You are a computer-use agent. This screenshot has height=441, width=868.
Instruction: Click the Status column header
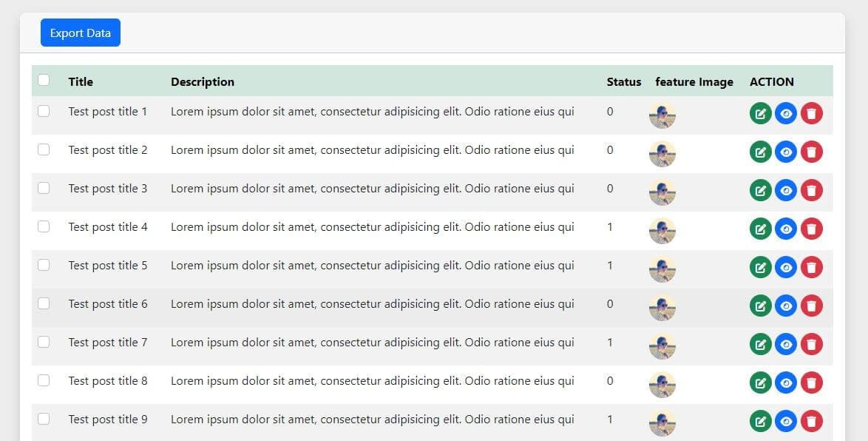(x=623, y=82)
